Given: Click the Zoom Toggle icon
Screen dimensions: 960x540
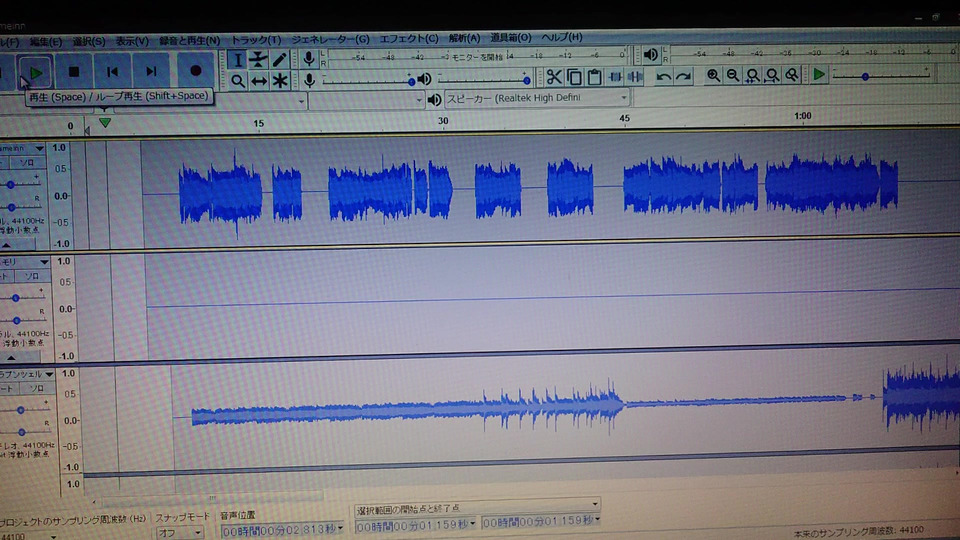Looking at the screenshot, I should coord(792,75).
